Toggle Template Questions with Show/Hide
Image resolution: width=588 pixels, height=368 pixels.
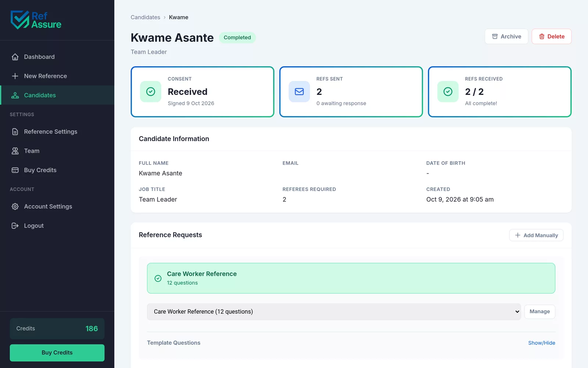coord(542,343)
